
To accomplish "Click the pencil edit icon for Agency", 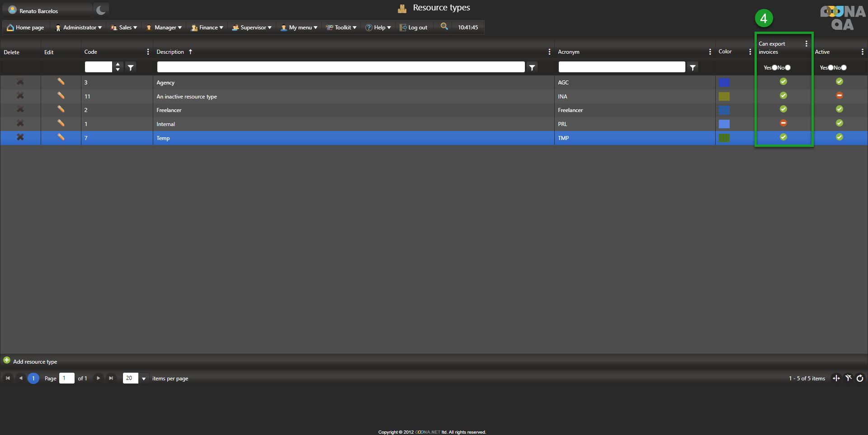I will (61, 82).
